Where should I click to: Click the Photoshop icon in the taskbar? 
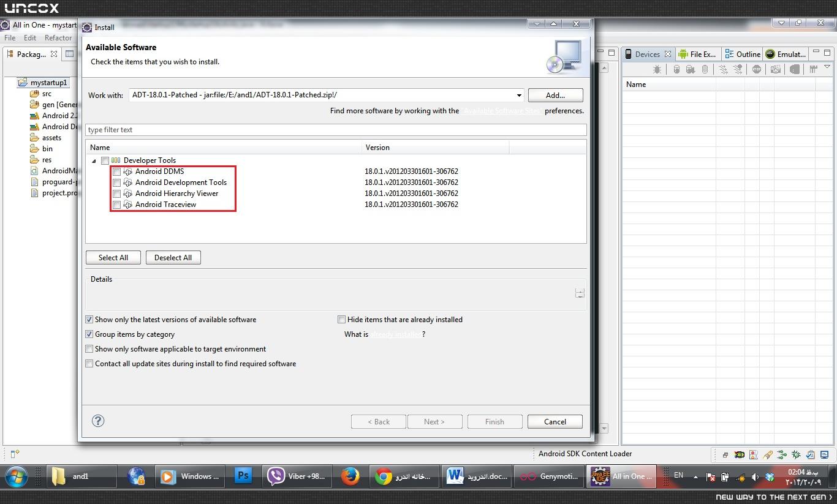tap(243, 476)
